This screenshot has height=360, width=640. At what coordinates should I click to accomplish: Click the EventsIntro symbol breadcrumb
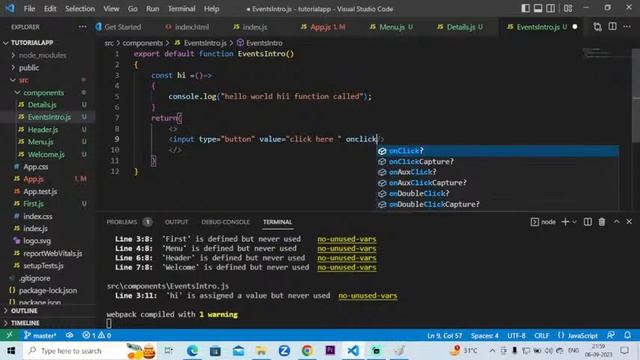coord(260,43)
